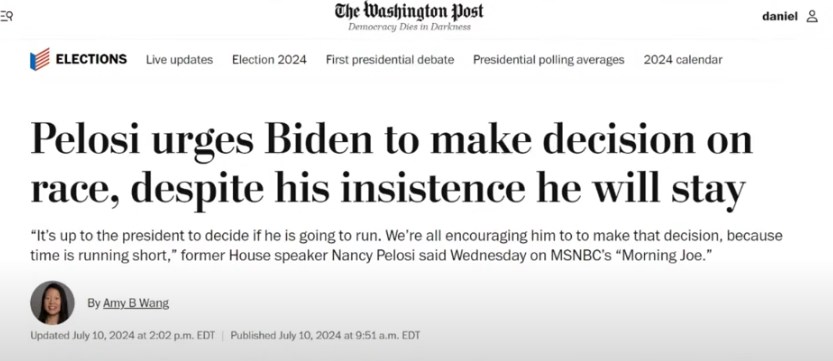Click the Published 9:51 a.m. timestamp
The height and width of the screenshot is (361, 833).
click(x=325, y=336)
